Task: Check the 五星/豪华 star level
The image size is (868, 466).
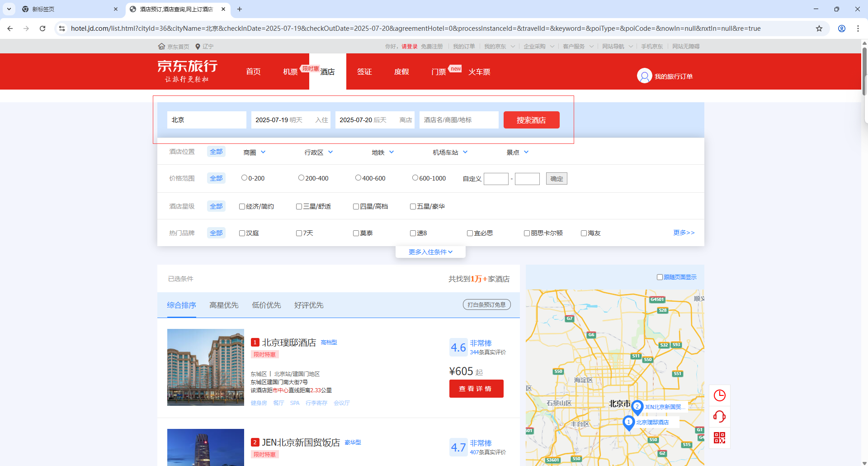Action: [x=413, y=206]
